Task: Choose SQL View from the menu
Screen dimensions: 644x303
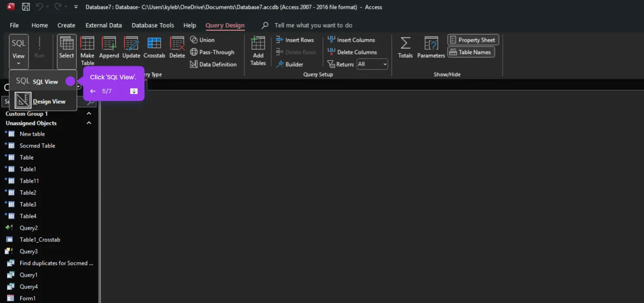Action: point(45,81)
